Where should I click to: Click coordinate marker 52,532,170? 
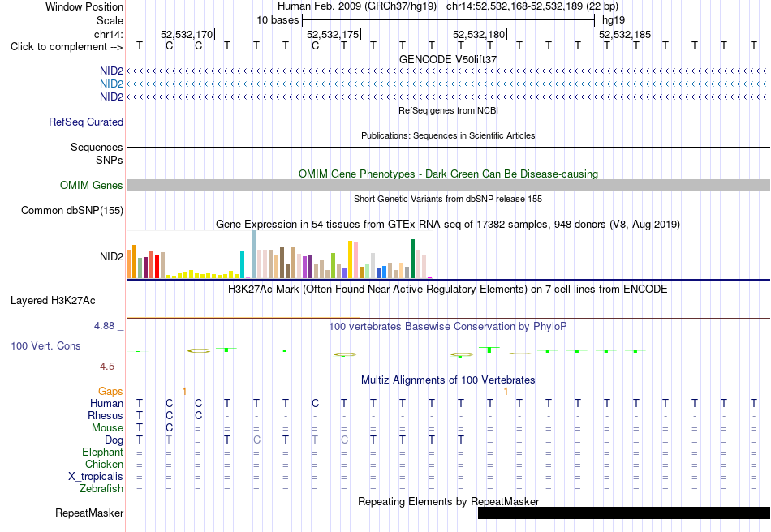pos(187,34)
